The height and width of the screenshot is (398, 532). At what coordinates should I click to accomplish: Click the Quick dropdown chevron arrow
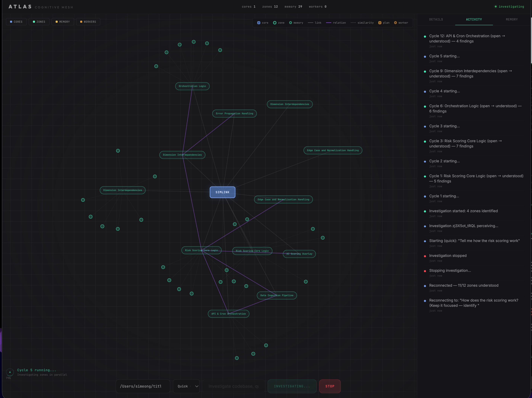click(196, 386)
